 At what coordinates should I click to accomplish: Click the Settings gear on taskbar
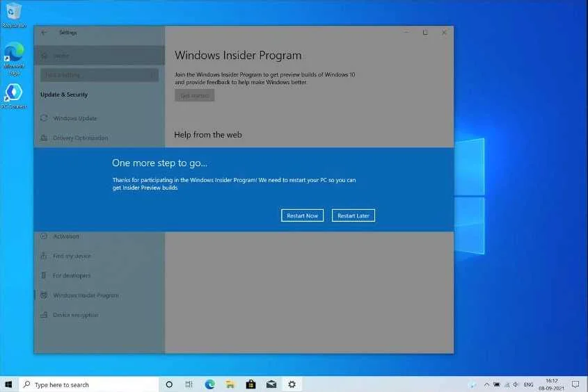coord(292,384)
